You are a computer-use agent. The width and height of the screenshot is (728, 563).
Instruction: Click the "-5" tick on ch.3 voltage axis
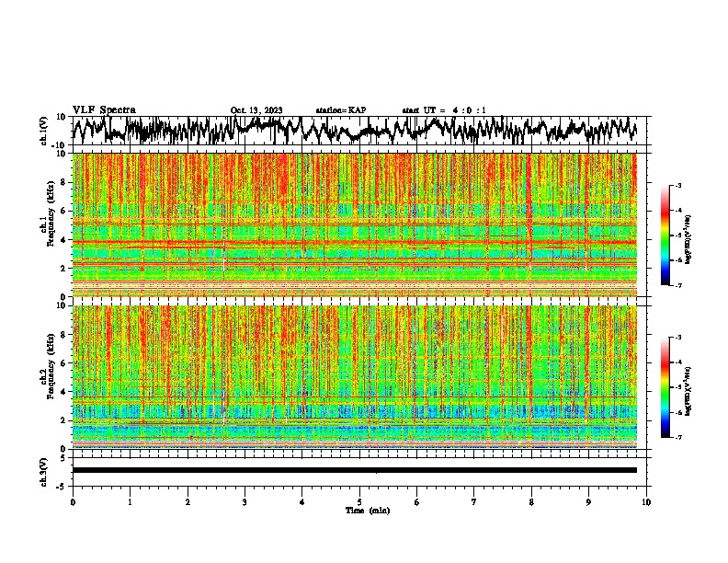[x=62, y=487]
